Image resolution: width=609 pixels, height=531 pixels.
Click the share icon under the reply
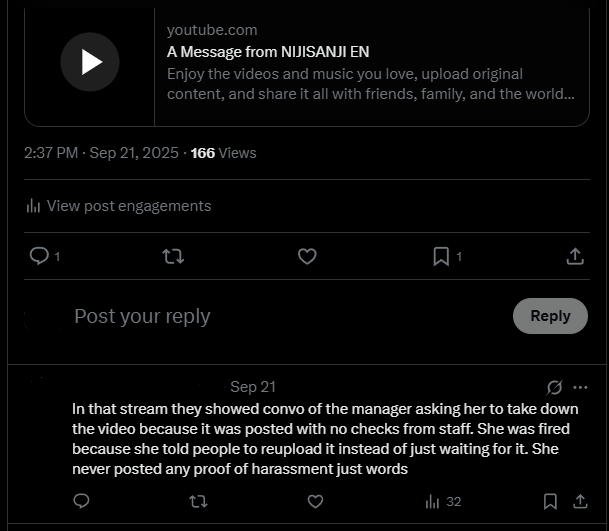tap(580, 501)
